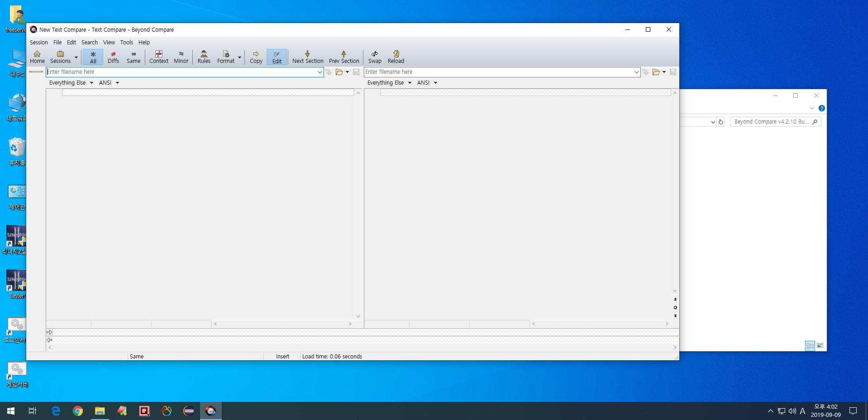Open the View menu
868x420 pixels.
[x=109, y=42]
